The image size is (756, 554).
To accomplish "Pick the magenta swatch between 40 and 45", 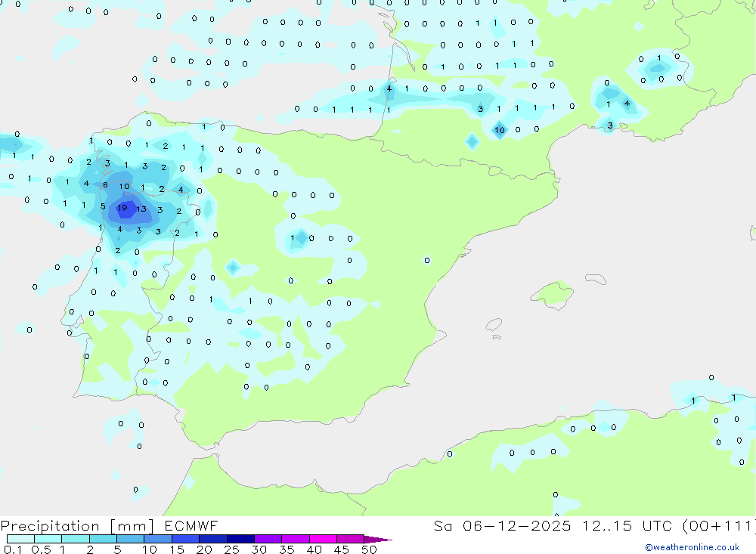I will (323, 539).
